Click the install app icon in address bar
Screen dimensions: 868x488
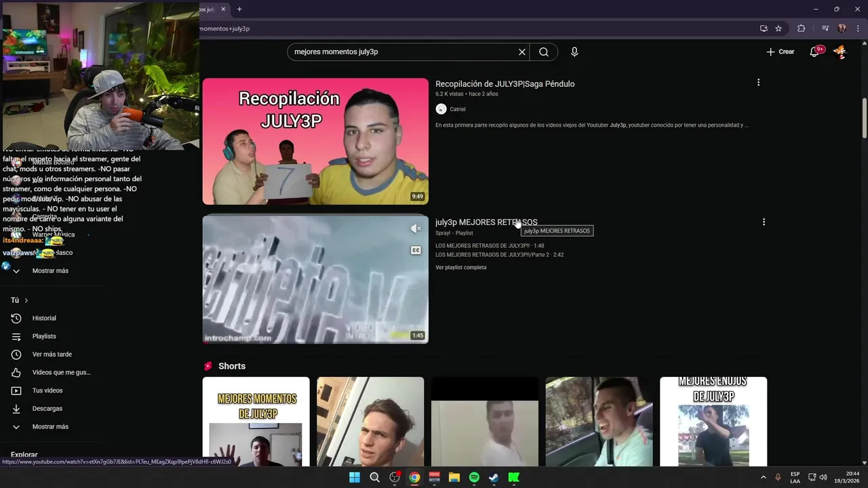[764, 28]
